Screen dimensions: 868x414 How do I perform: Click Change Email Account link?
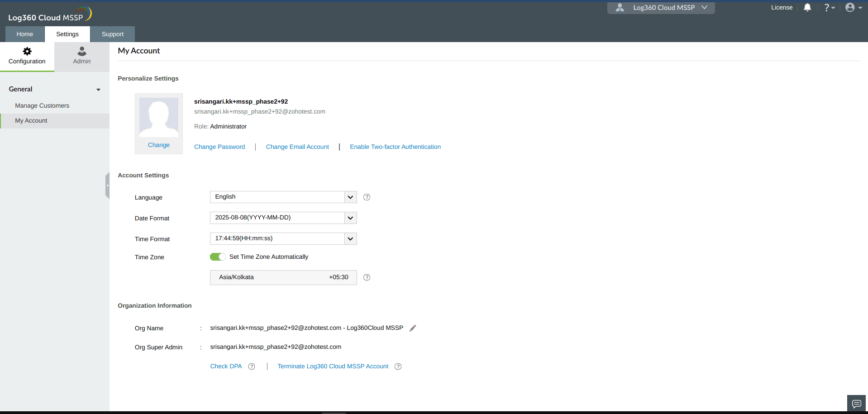click(297, 147)
